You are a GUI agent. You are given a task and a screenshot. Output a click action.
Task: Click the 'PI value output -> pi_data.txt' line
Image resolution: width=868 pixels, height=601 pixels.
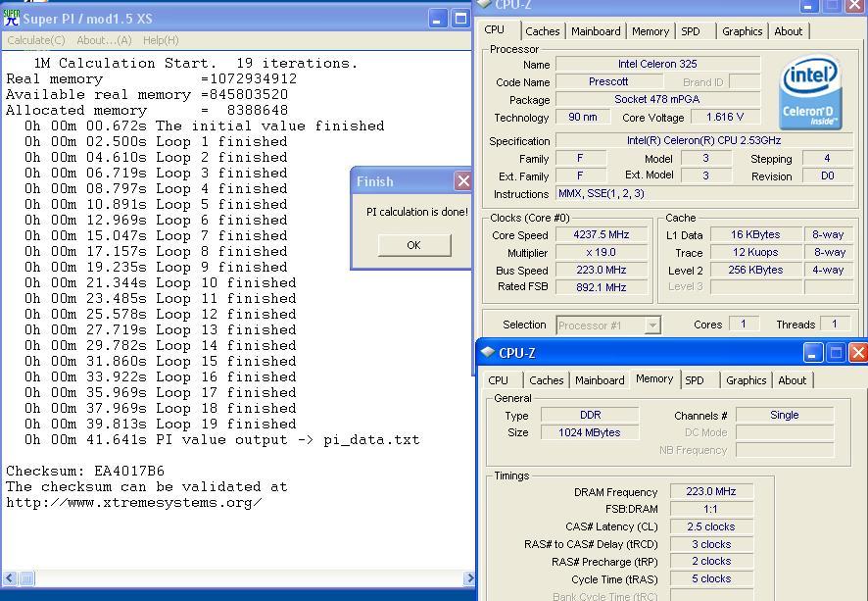pos(222,440)
